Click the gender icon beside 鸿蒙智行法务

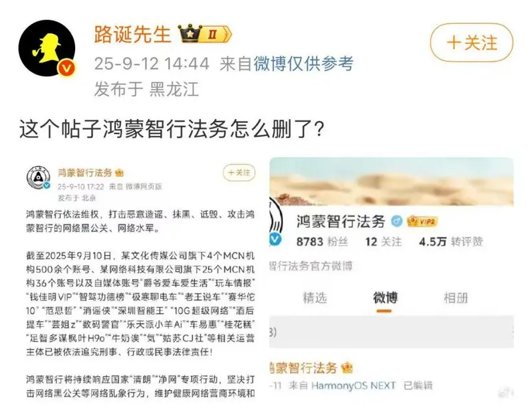[396, 221]
